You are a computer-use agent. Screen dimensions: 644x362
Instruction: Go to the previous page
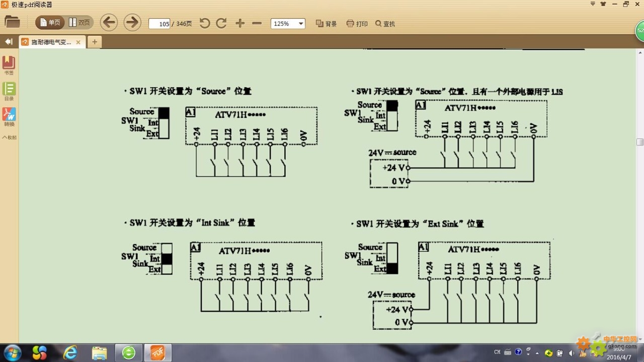coord(109,23)
